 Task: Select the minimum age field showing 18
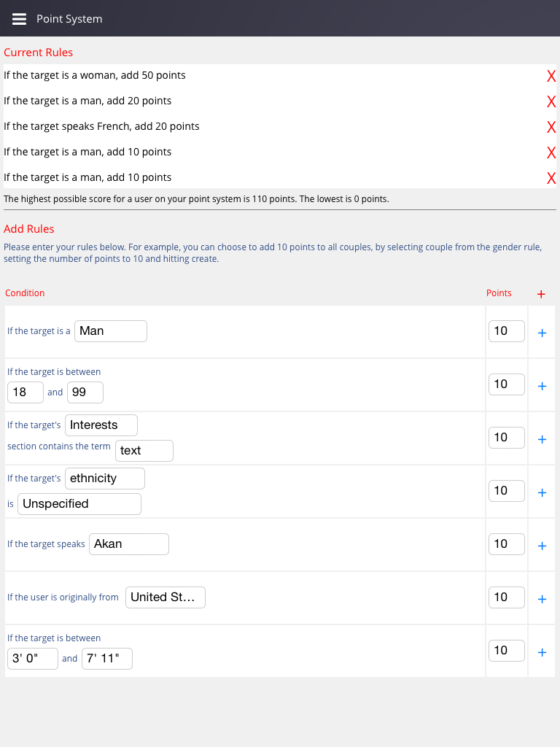tap(26, 392)
